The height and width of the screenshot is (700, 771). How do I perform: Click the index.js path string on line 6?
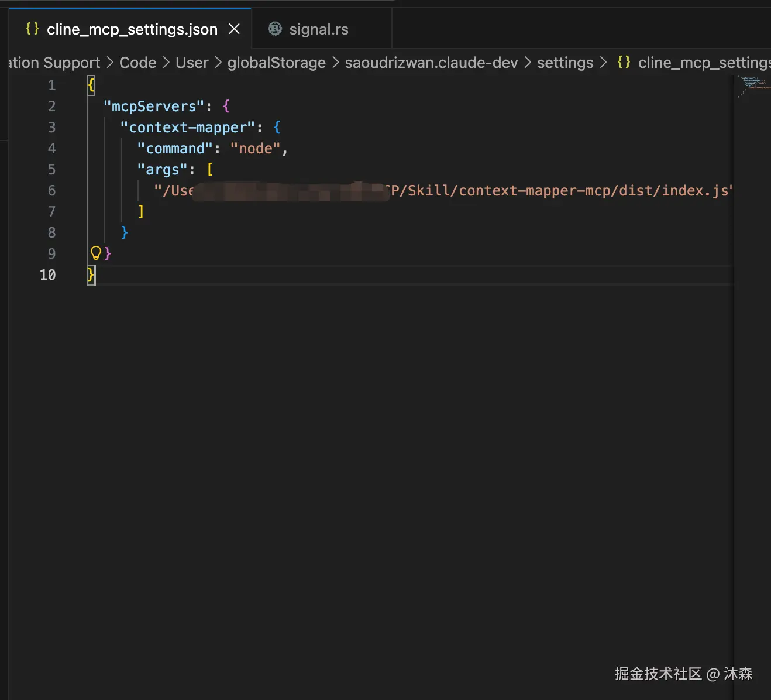tap(562, 191)
